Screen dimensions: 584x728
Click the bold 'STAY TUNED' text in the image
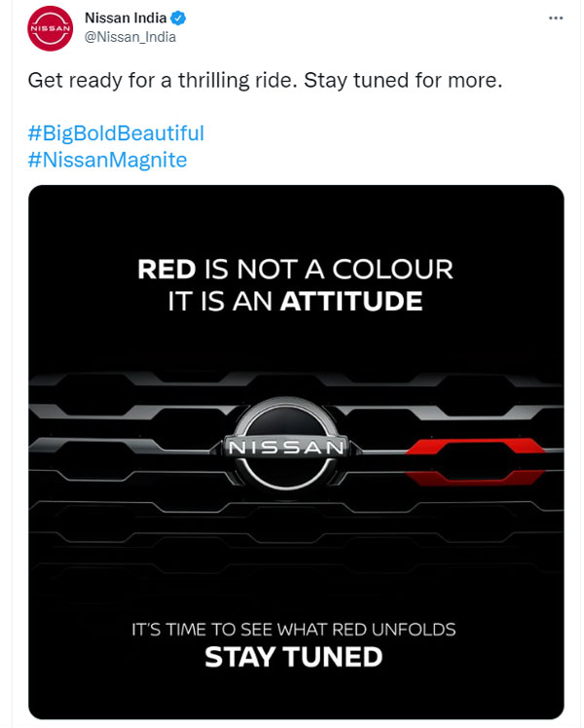pyautogui.click(x=293, y=657)
